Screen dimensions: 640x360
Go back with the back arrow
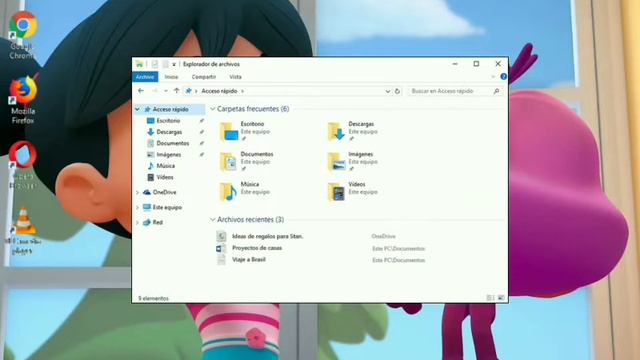coord(141,91)
